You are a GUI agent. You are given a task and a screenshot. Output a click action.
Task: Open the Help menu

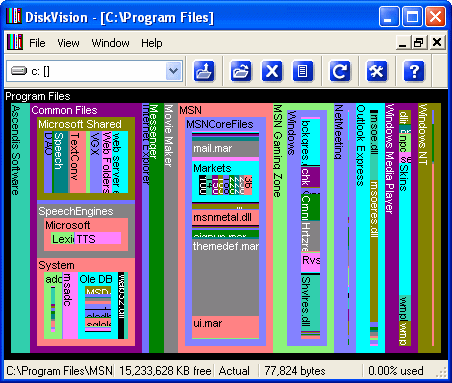coord(152,43)
